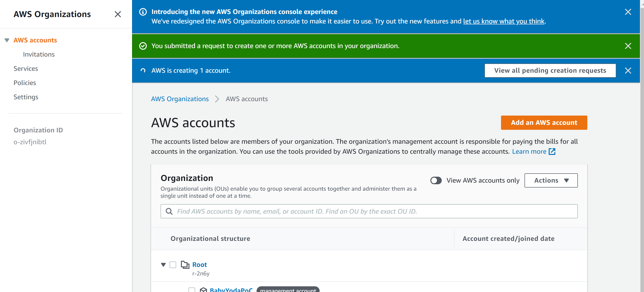View all pending creation requests
This screenshot has width=644, height=292.
pyautogui.click(x=550, y=71)
